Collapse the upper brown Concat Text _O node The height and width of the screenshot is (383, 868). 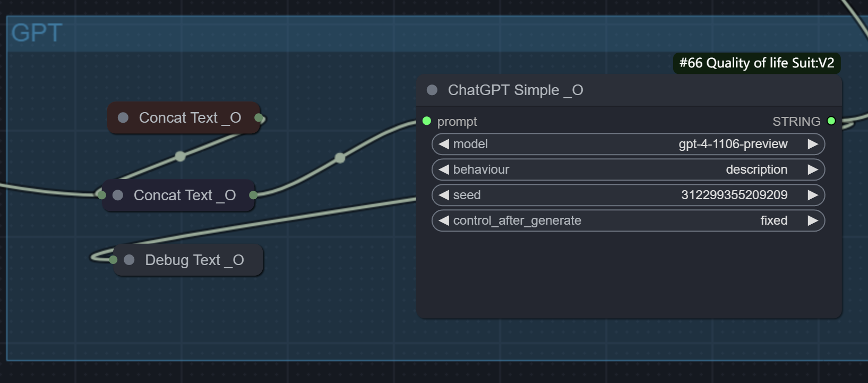click(123, 118)
